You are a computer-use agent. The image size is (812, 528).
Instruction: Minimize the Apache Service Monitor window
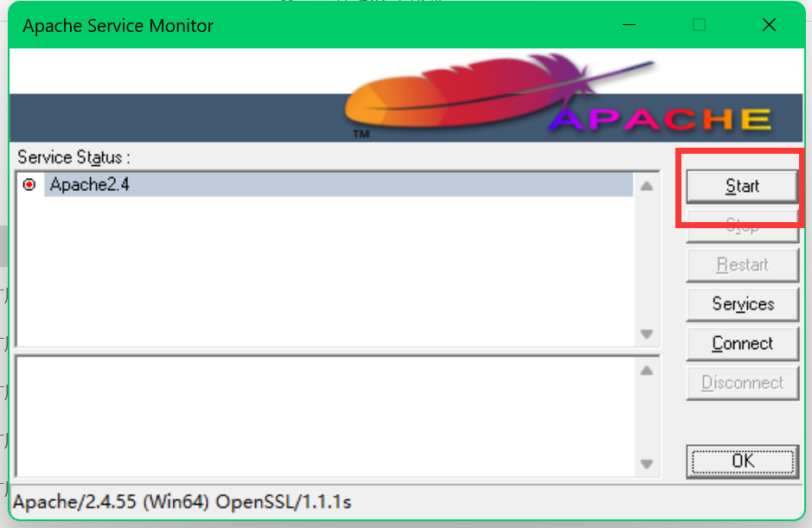[629, 25]
